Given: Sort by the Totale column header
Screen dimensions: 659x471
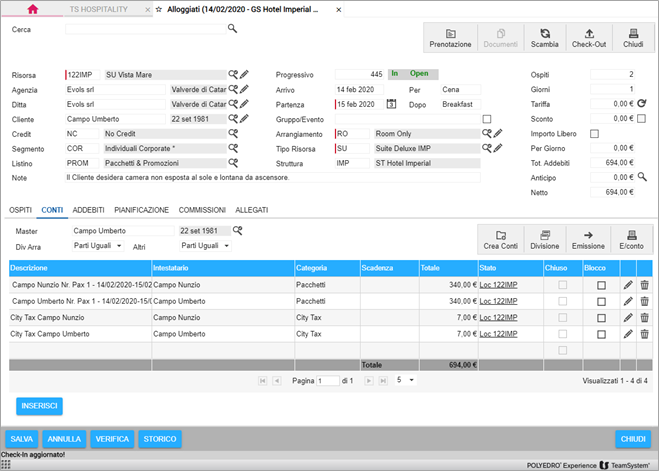Looking at the screenshot, I should click(x=448, y=268).
